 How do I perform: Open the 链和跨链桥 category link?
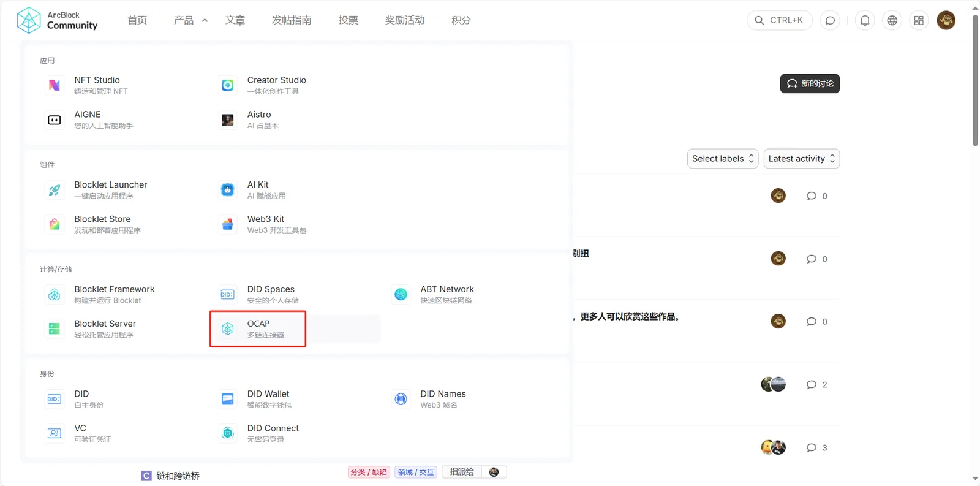178,476
